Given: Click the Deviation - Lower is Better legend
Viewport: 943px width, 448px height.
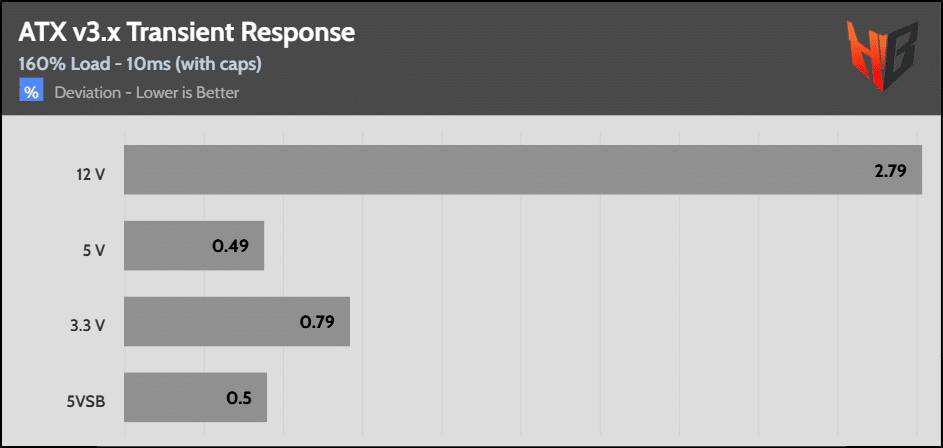Looking at the screenshot, I should pos(147,93).
